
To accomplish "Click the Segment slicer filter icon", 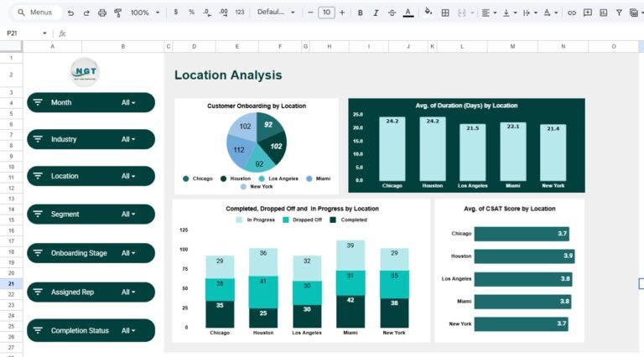I will [38, 214].
